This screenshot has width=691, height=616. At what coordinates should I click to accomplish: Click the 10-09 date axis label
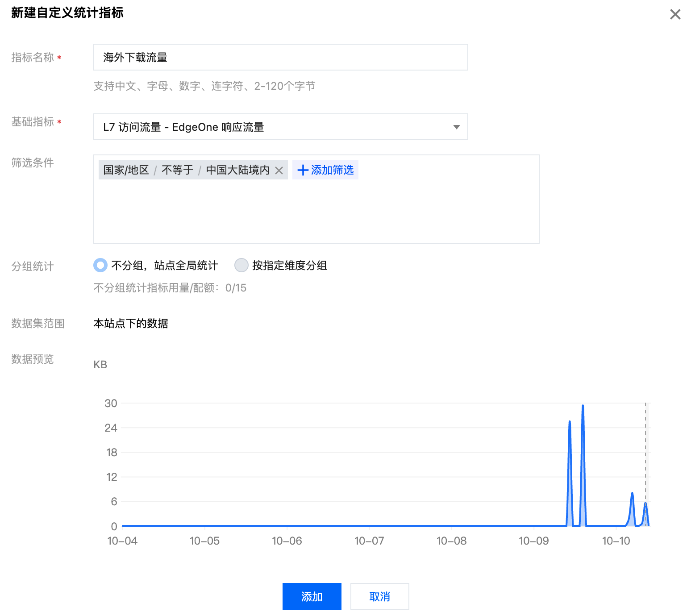point(533,541)
